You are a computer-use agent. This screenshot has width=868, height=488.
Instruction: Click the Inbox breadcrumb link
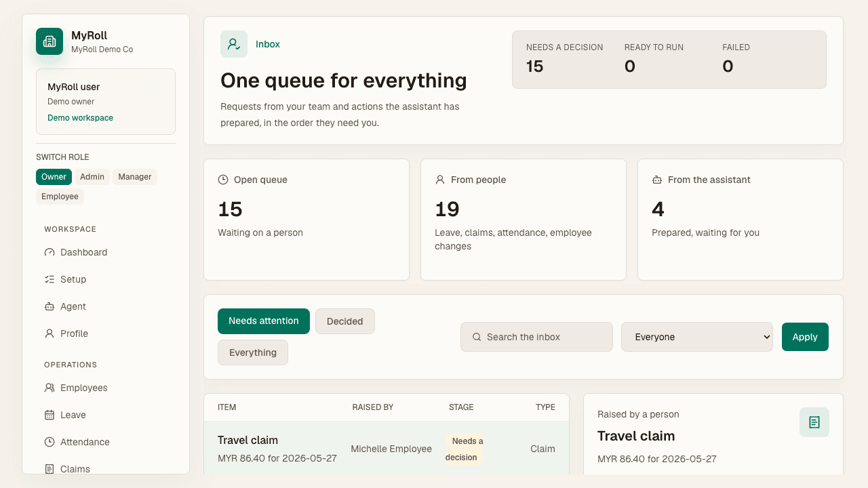pos(268,44)
